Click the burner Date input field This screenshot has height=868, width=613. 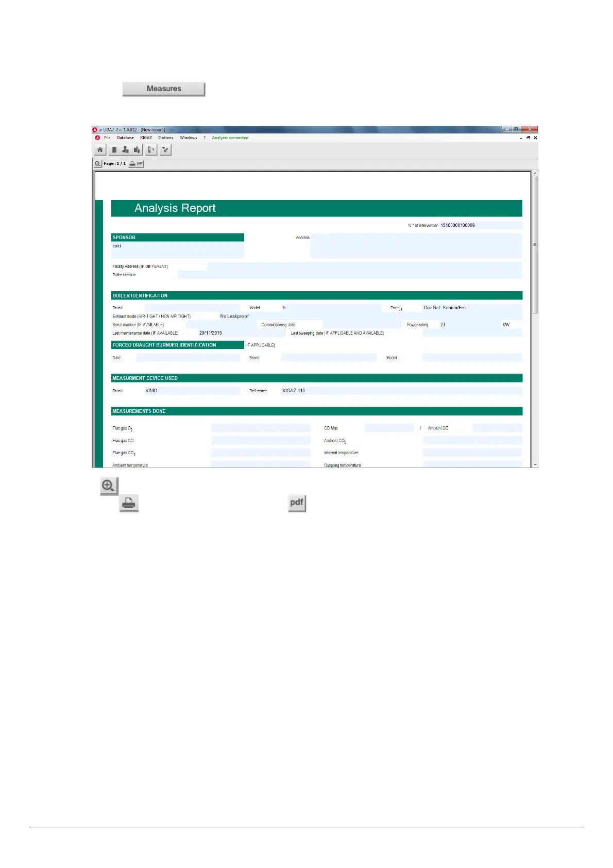[x=188, y=358]
